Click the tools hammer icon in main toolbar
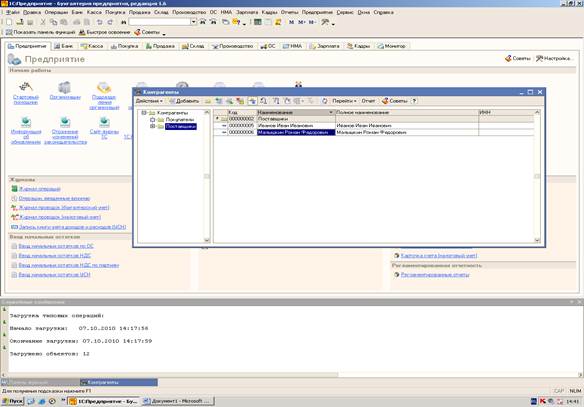Image resolution: width=584 pixels, height=407 pixels. pos(325,22)
